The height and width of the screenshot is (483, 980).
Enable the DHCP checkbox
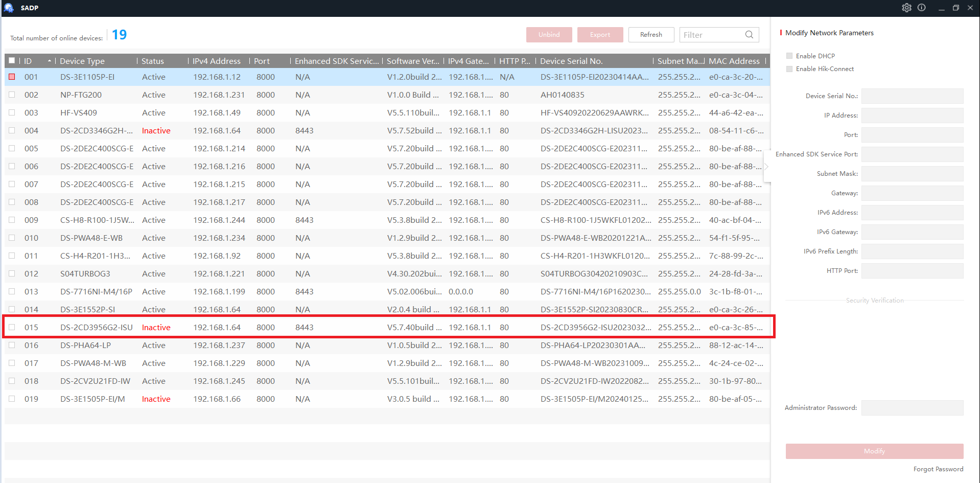[789, 56]
